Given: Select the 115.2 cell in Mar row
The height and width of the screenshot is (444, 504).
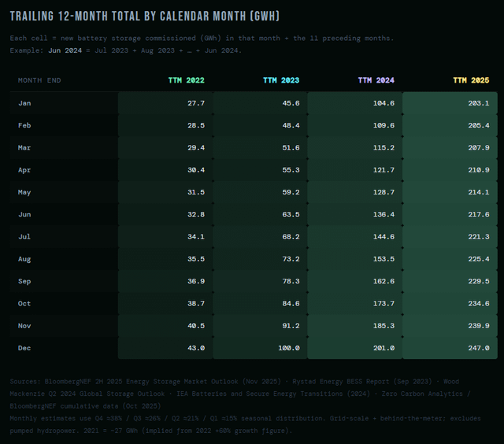Looking at the screenshot, I should click(x=383, y=147).
